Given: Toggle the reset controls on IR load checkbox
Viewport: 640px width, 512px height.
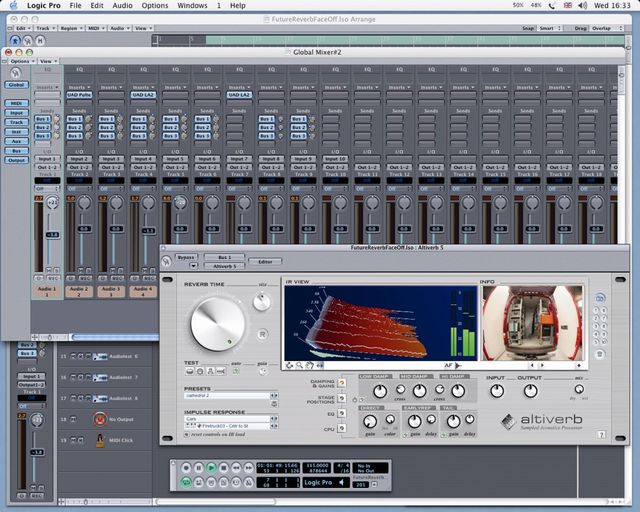Looking at the screenshot, I should [187, 434].
